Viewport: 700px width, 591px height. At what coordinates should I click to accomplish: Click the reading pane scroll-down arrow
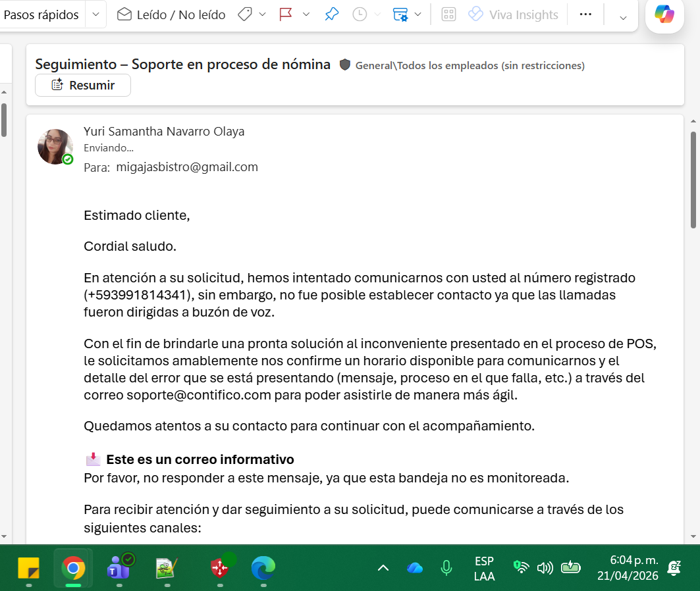click(x=693, y=536)
